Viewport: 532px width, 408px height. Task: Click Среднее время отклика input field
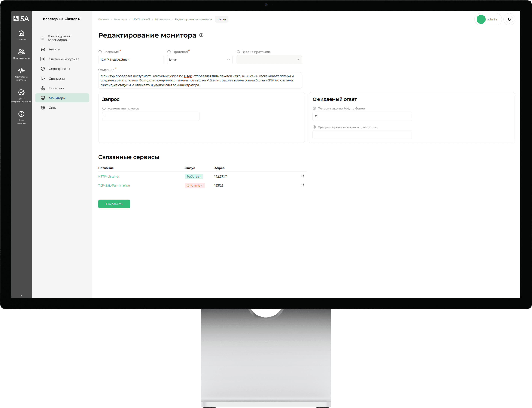pos(362,135)
